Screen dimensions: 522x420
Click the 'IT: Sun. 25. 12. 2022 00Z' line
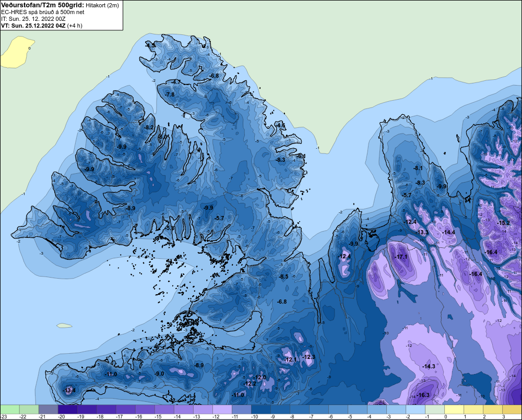[x=33, y=19]
